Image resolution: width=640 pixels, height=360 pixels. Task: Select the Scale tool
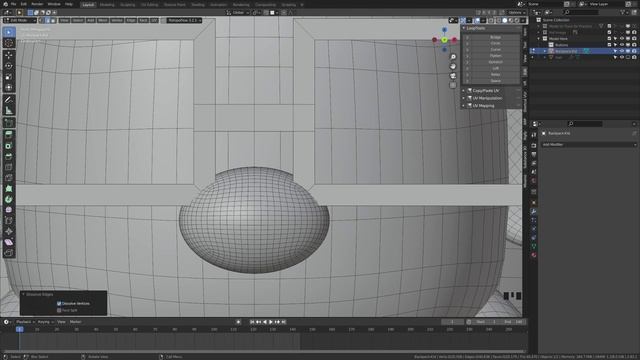click(x=9, y=77)
